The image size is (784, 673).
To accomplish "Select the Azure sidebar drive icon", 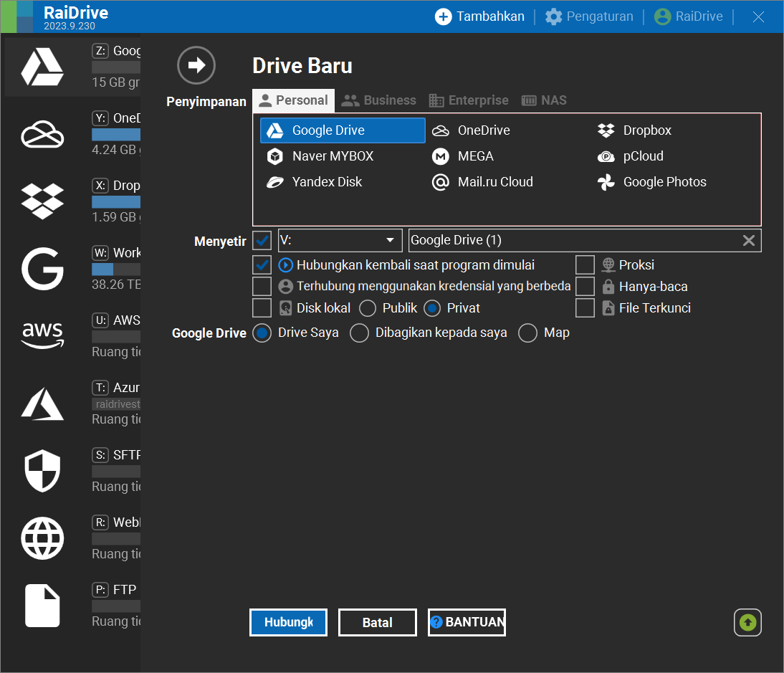I will (42, 404).
